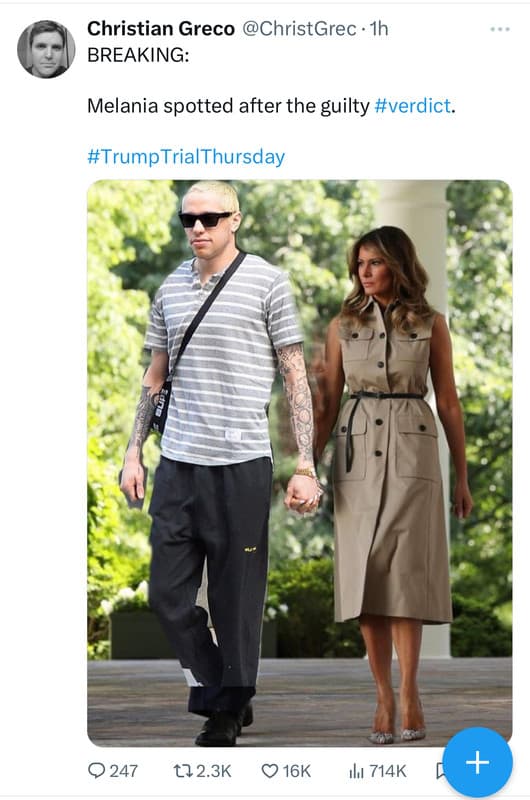Toggle the bookmark icon beside views
This screenshot has height=800, width=530.
[x=440, y=770]
